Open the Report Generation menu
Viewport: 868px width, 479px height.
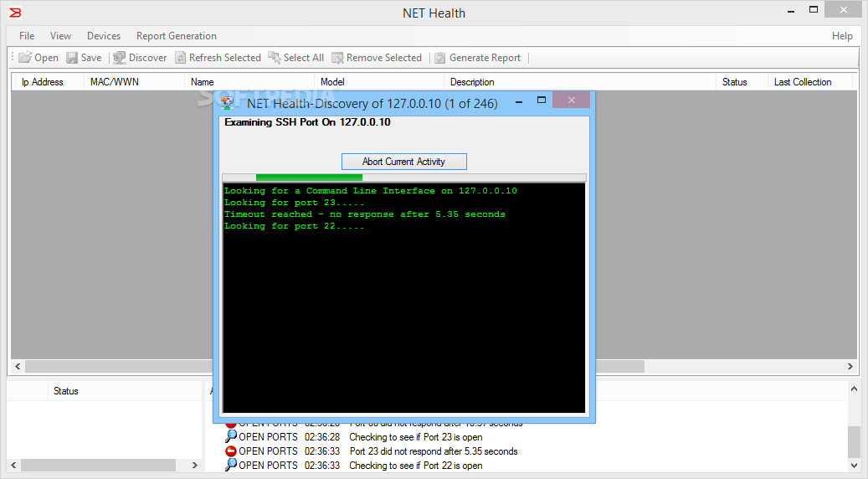tap(176, 36)
